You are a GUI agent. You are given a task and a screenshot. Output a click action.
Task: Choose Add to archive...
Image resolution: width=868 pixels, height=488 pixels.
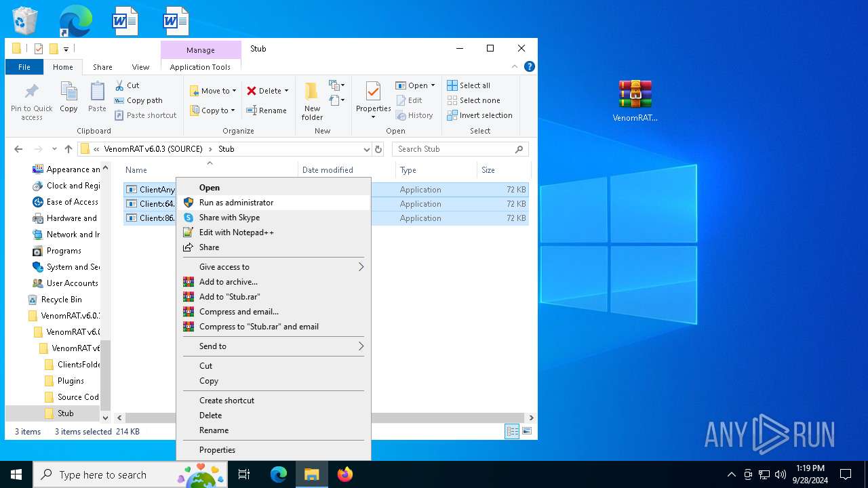tap(273, 282)
